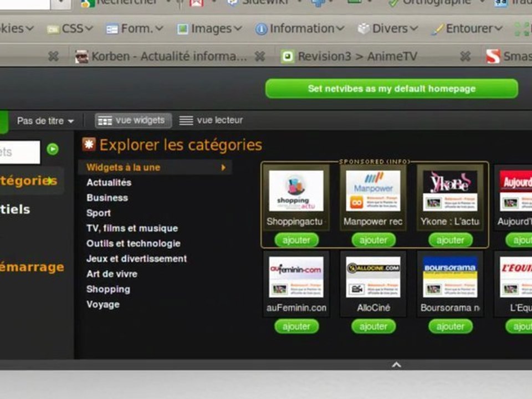Select TV, films et musique category
This screenshot has width=532, height=399.
[132, 228]
